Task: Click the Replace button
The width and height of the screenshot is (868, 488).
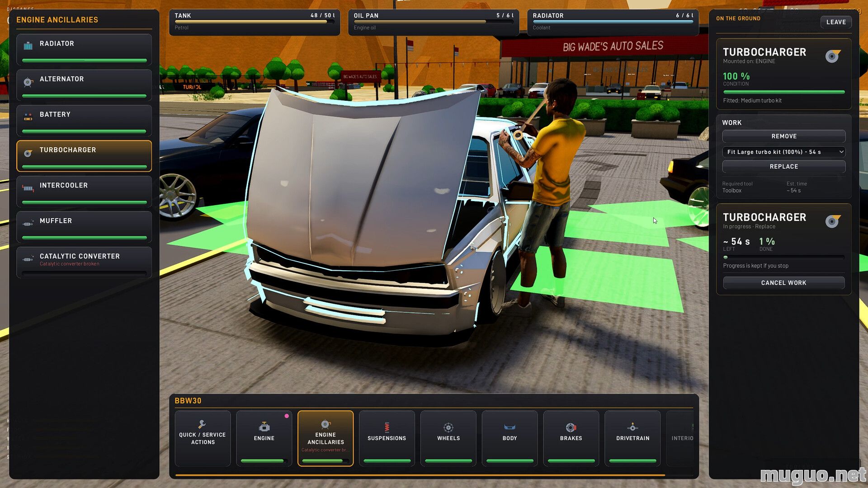Action: [x=784, y=166]
